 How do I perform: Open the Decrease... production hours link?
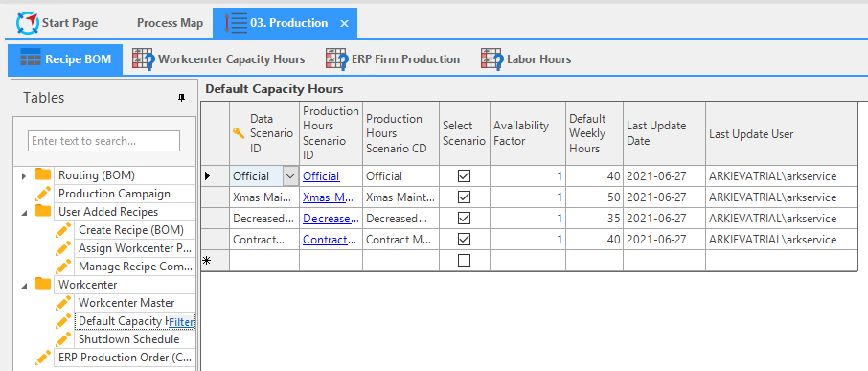pos(331,219)
